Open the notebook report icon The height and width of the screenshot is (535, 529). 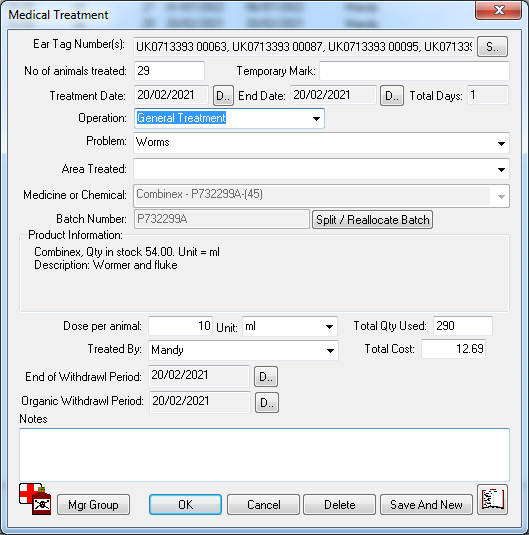pos(492,500)
